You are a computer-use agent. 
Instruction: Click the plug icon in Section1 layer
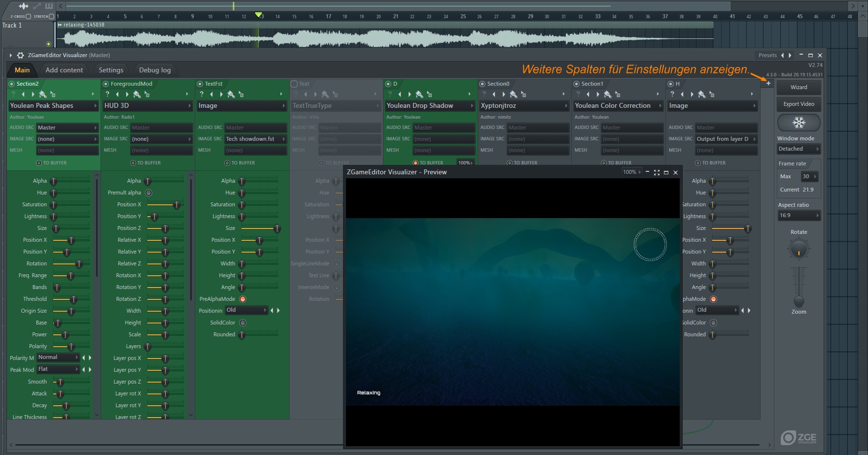pos(608,94)
